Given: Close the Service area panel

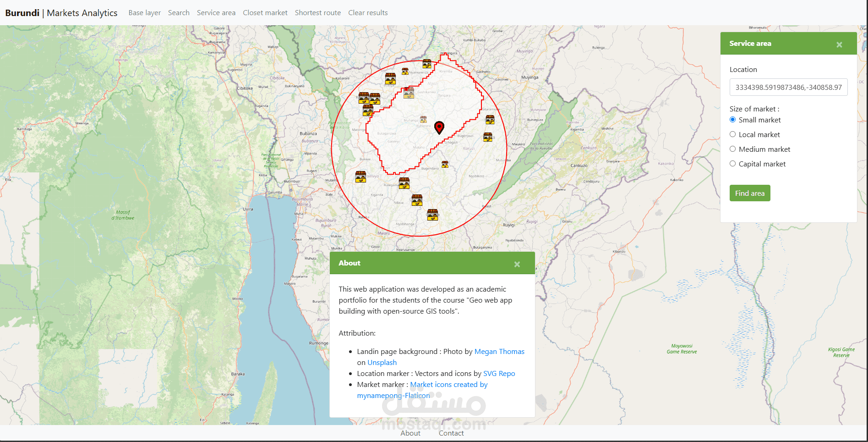Looking at the screenshot, I should (839, 44).
